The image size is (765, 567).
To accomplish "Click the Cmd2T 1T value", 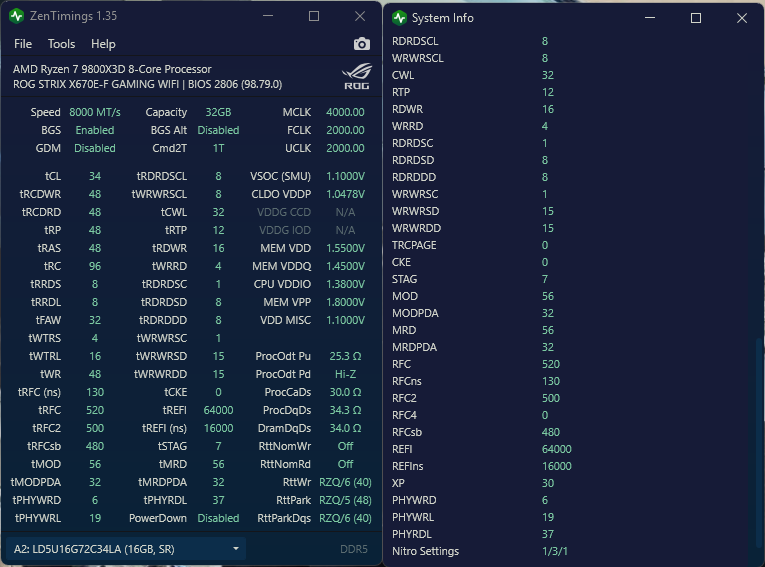I will (x=218, y=148).
